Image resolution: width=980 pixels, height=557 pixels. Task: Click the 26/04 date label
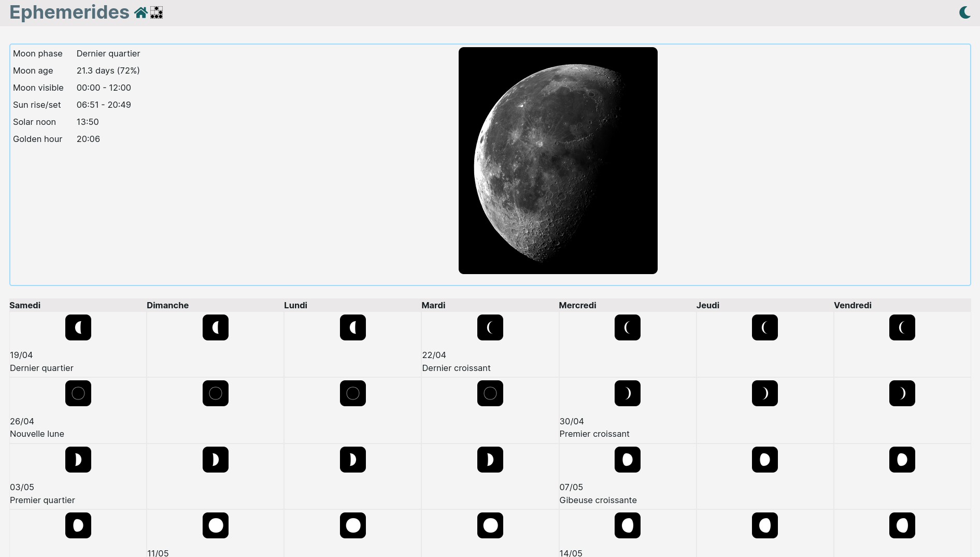point(22,421)
